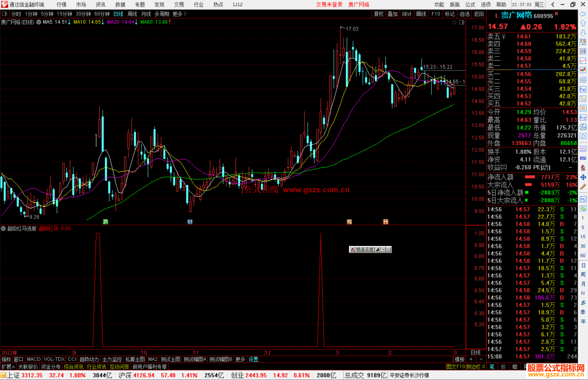The width and height of the screenshot is (588, 380).
Task: Open the f(x) formula sidebar icon
Action: [x=583, y=127]
